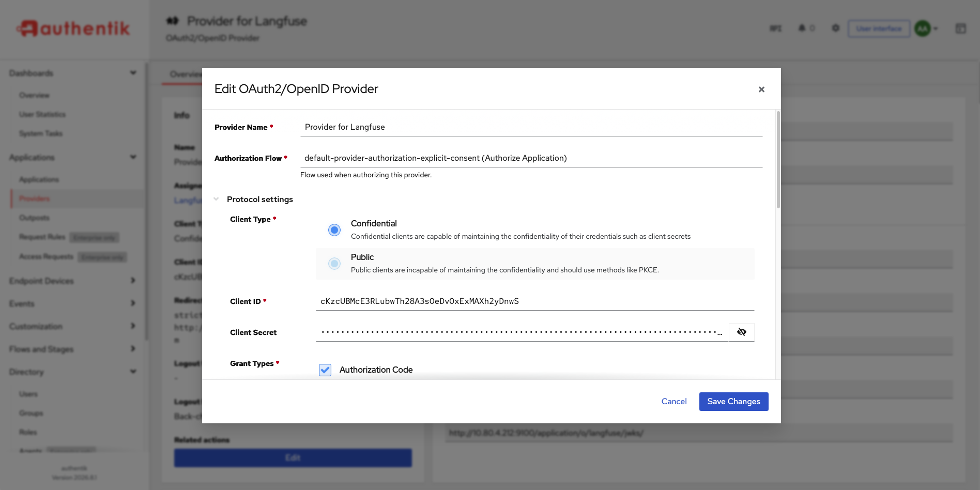Image resolution: width=980 pixels, height=490 pixels.
Task: Open the user avatar menu
Action: point(926,28)
